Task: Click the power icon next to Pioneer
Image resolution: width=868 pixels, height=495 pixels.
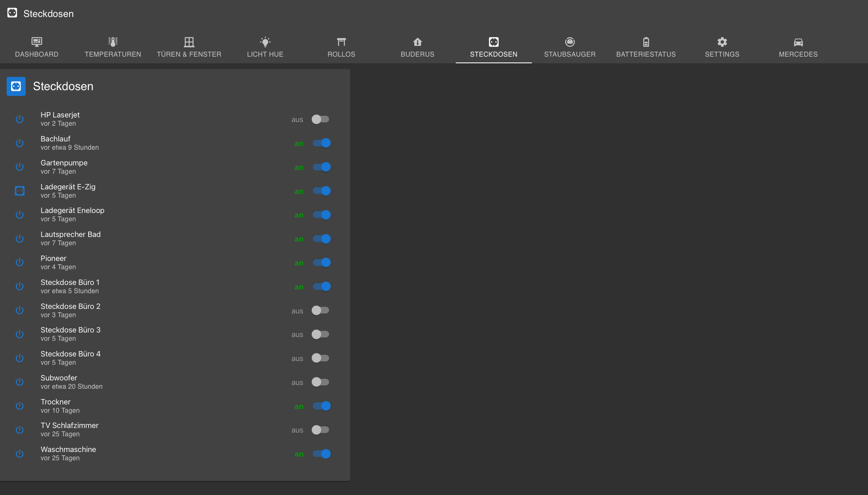Action: click(19, 262)
